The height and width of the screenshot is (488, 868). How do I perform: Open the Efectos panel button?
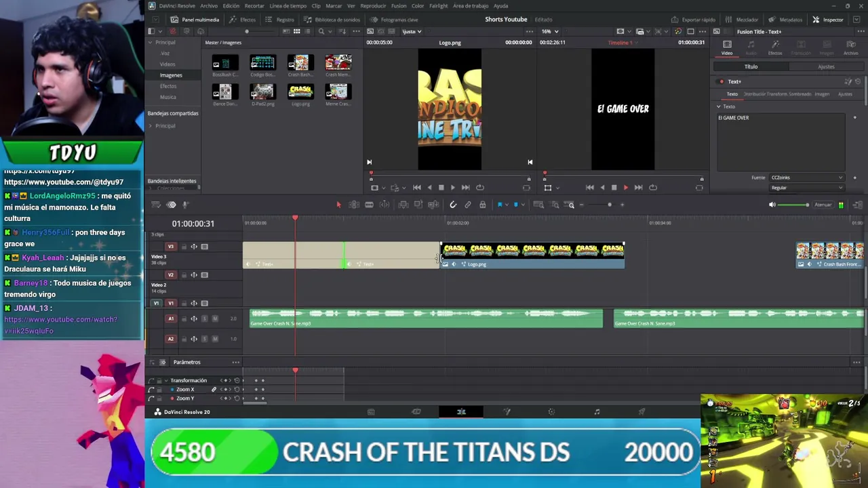(243, 20)
